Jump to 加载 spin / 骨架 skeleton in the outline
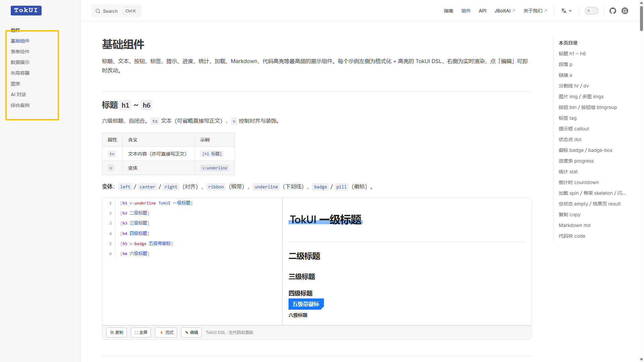Screen dimensions: 644x362 (x=592, y=193)
